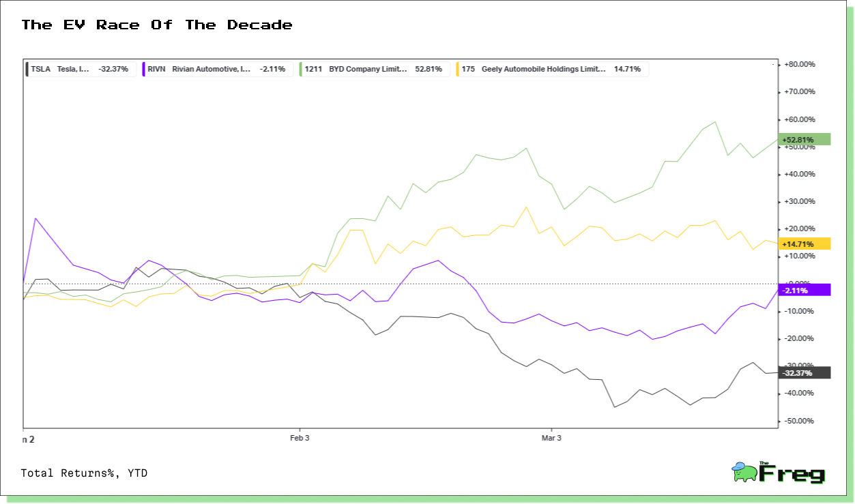Click the -40.00% axis label

[800, 393]
